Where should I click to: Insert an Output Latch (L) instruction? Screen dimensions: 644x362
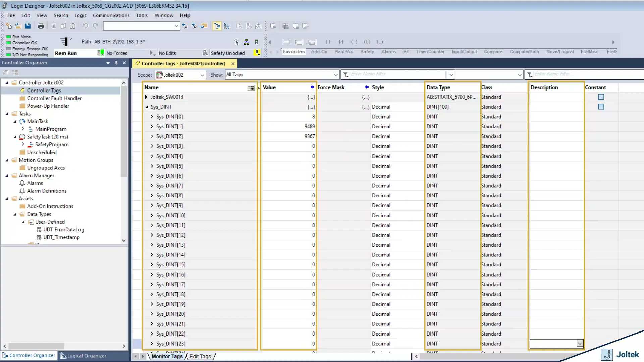click(380, 42)
